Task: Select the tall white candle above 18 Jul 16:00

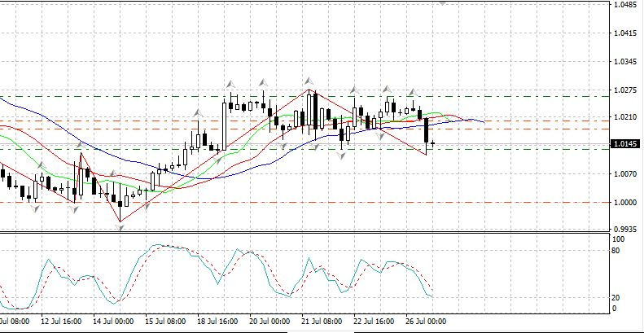Action: tap(224, 125)
